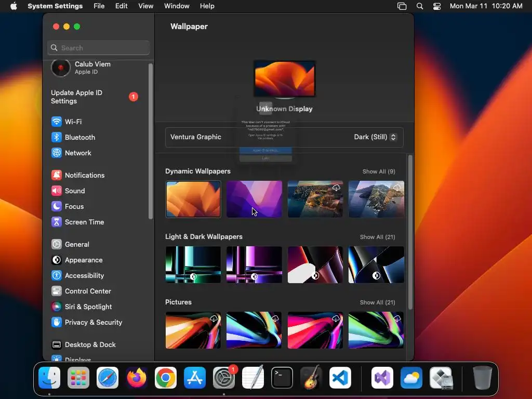Open GarageBand from the Dock

[x=311, y=377]
